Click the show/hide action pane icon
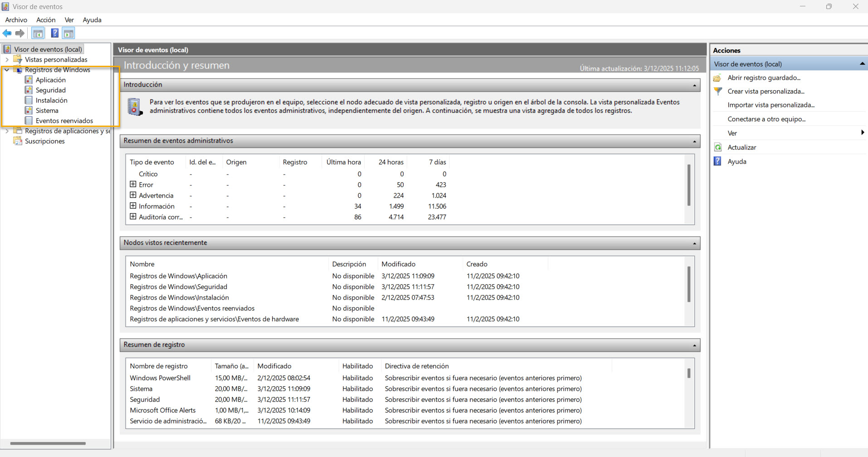Screen dimensions: 868x457 (x=68, y=33)
